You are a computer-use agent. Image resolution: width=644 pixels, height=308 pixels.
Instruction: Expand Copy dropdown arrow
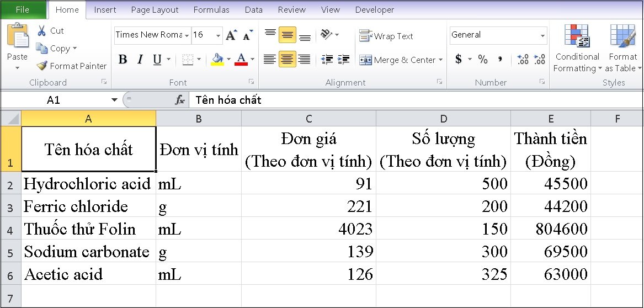(74, 49)
